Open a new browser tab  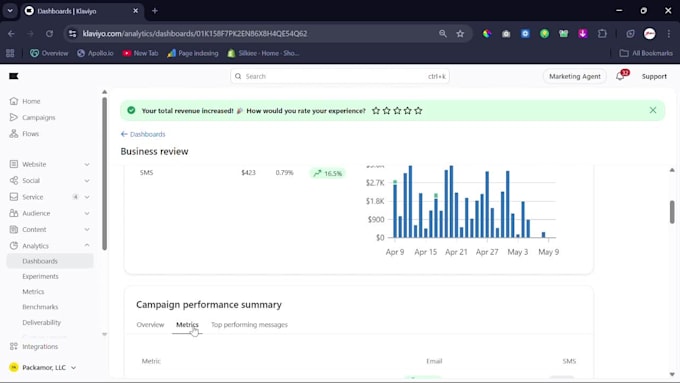pos(155,11)
